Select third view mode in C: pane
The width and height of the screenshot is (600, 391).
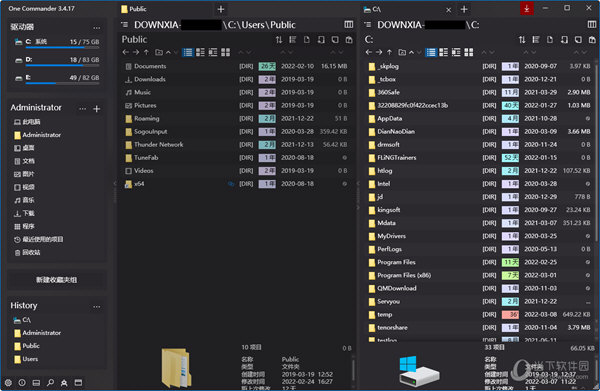456,52
